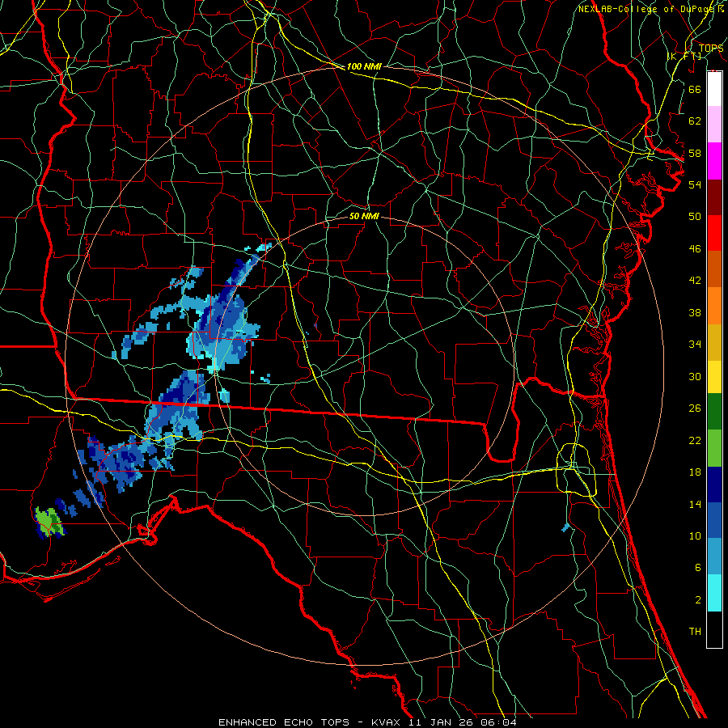Click the '34' legend value label

click(x=695, y=345)
